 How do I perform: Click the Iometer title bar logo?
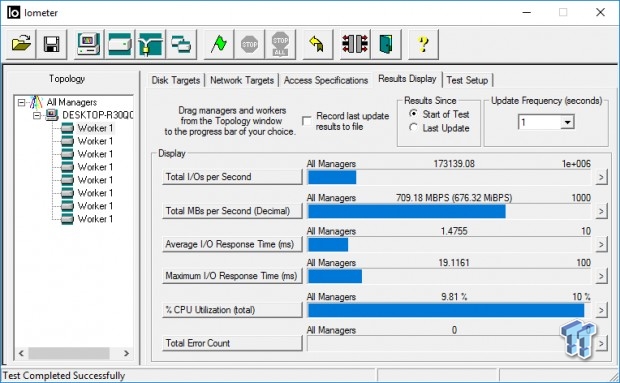point(13,13)
